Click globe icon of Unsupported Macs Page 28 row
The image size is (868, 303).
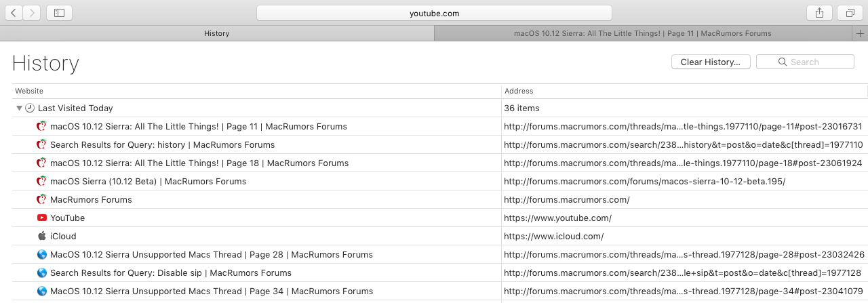(42, 254)
